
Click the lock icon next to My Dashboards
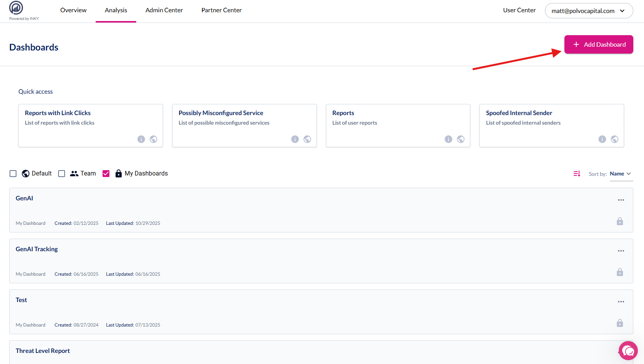[119, 174]
